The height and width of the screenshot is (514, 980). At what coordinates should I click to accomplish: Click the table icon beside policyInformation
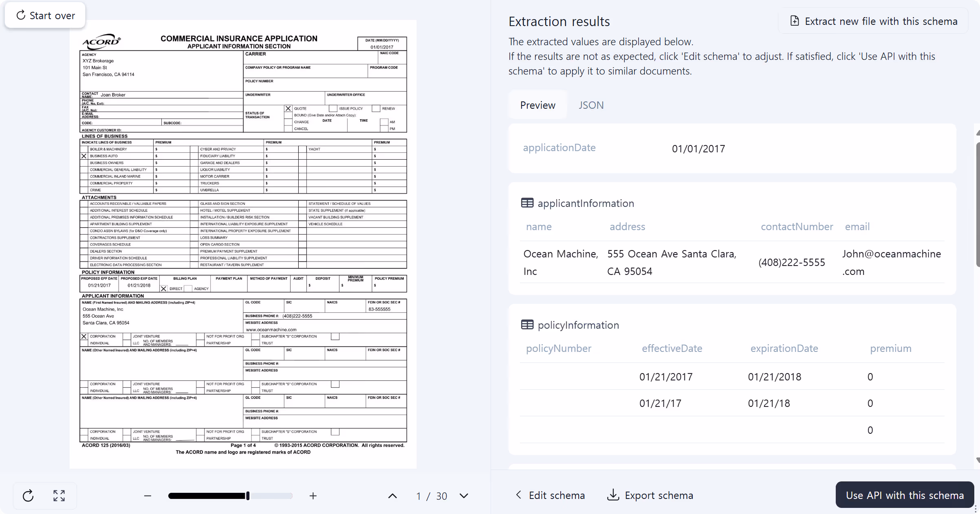point(527,324)
